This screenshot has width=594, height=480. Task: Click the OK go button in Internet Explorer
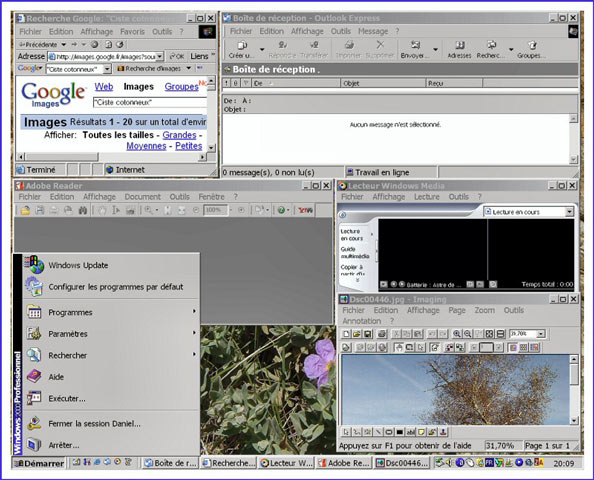pos(177,56)
